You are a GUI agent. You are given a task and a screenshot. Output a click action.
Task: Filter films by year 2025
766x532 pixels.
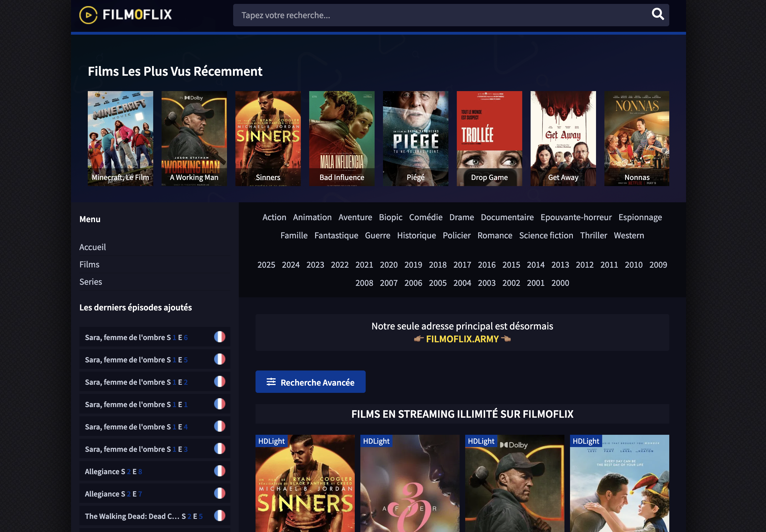pyautogui.click(x=266, y=265)
